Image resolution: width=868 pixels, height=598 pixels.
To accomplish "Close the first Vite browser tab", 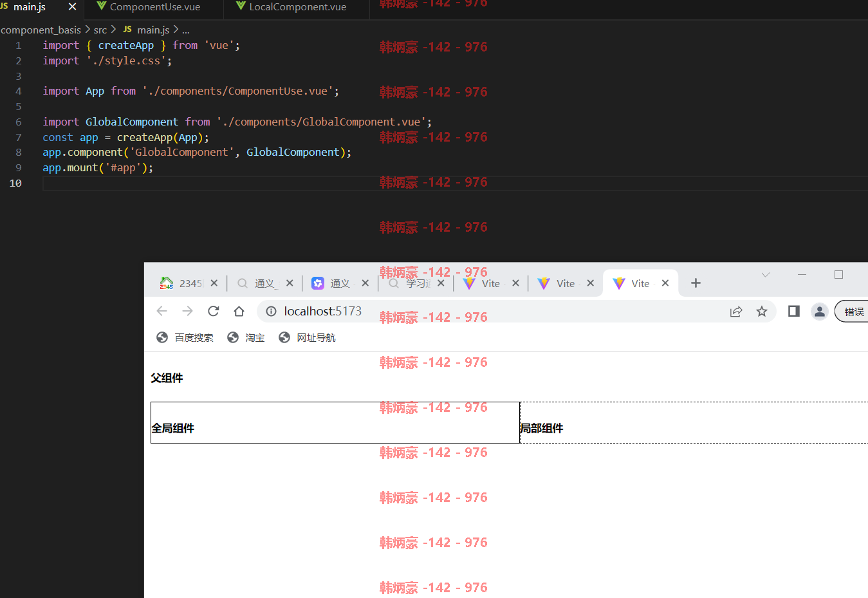I will pyautogui.click(x=515, y=283).
